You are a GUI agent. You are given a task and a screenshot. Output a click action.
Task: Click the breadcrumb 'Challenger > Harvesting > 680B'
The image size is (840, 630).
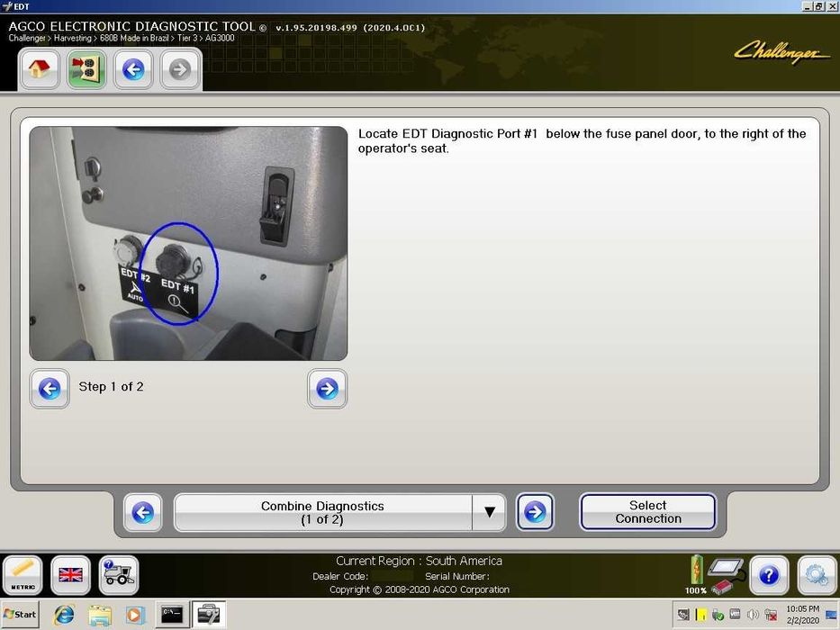pos(64,38)
